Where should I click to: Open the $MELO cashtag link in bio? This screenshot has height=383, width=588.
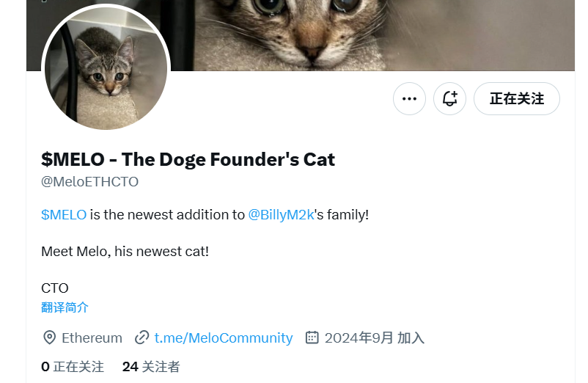click(64, 215)
